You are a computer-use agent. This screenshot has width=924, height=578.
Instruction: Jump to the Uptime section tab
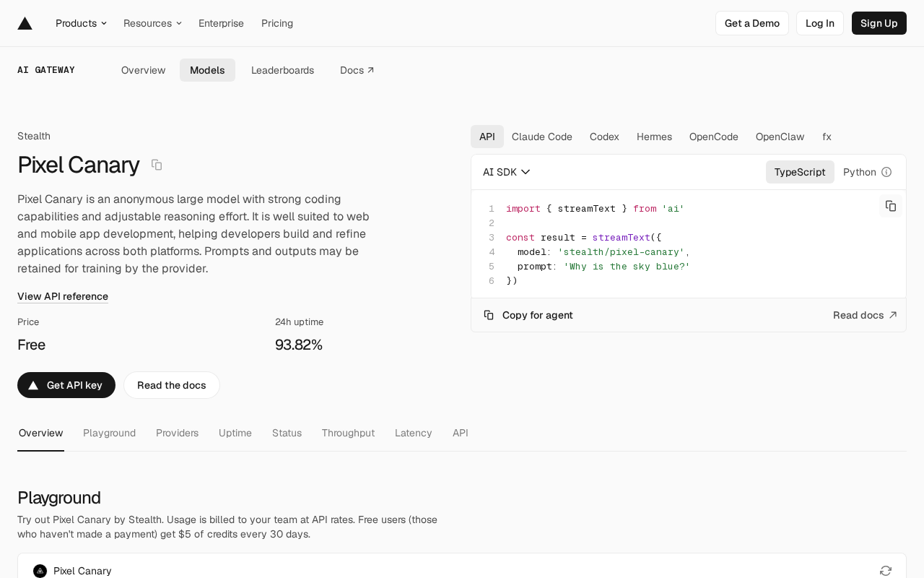pyautogui.click(x=235, y=433)
